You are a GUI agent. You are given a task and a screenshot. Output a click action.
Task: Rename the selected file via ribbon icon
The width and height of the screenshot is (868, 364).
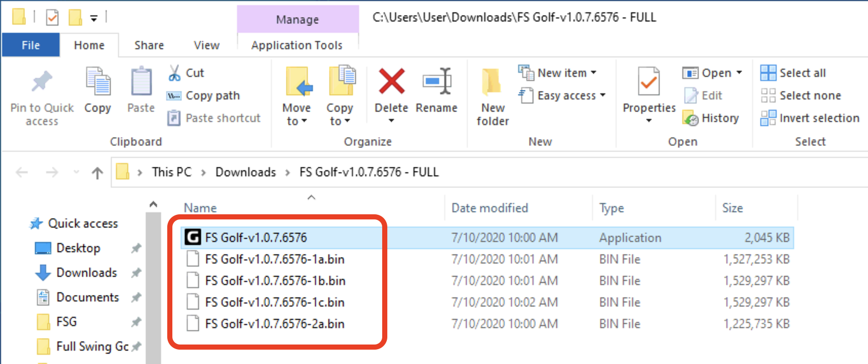coord(437,82)
